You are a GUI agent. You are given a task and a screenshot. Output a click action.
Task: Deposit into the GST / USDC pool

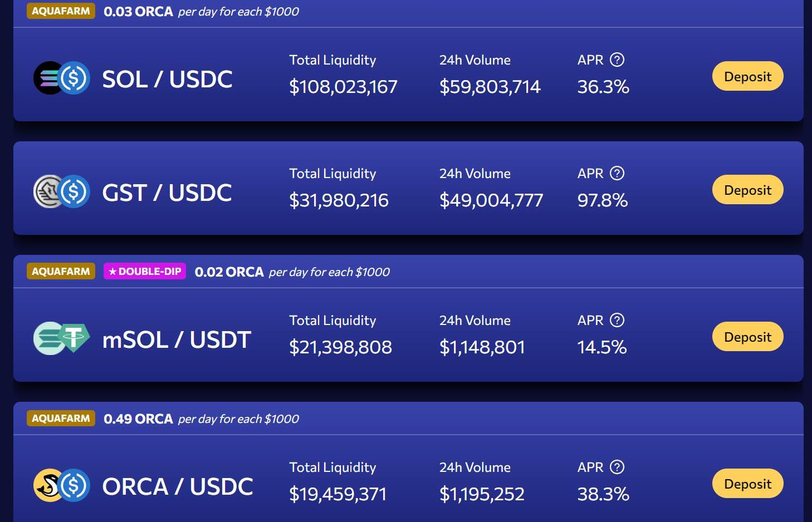[x=747, y=190]
